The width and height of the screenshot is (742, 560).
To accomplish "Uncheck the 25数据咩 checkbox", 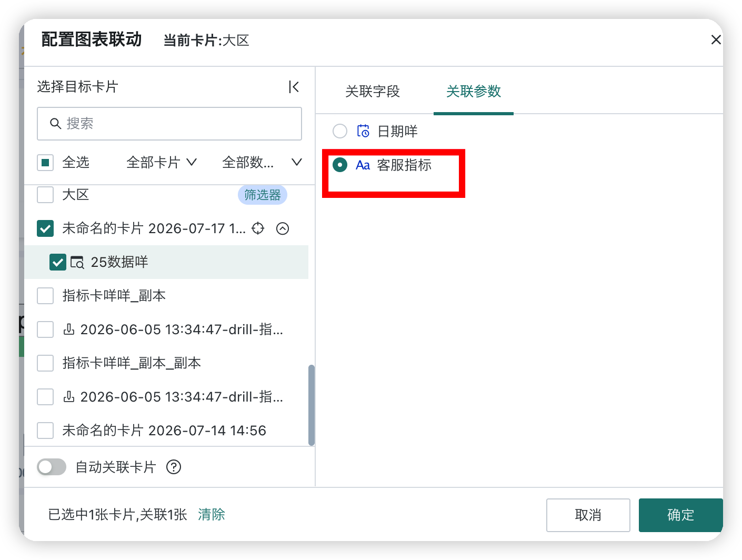I will coord(57,262).
